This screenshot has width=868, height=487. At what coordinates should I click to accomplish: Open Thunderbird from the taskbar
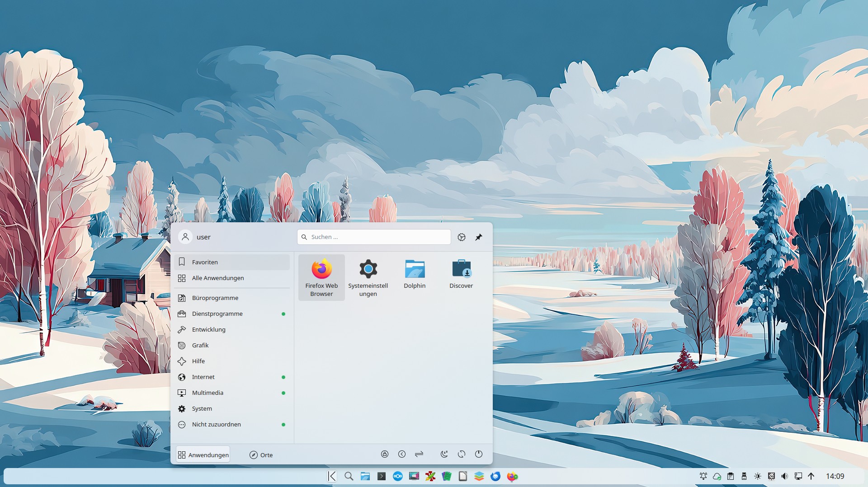pos(495,476)
